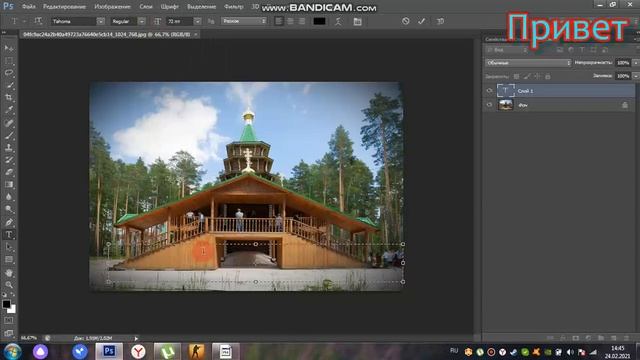Select the Quick Selection tool
The height and width of the screenshot is (360, 640).
[x=9, y=86]
